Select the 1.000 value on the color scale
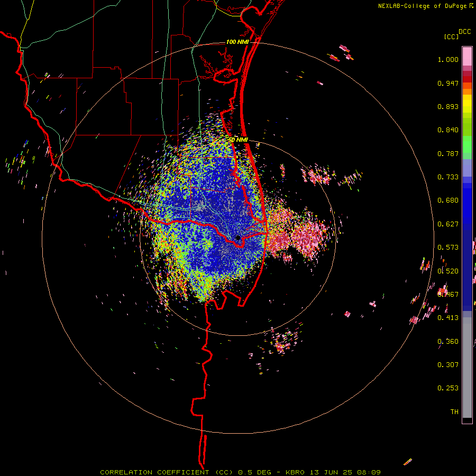476x476 pixels. 448,59
